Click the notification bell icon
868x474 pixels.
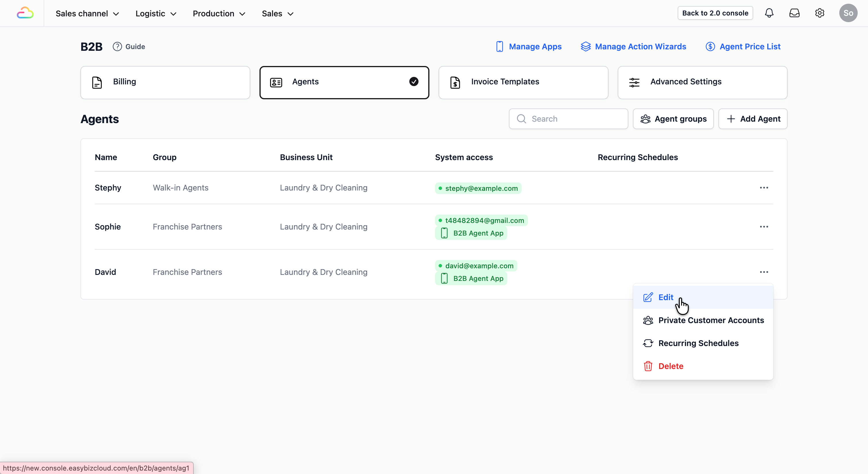point(769,13)
